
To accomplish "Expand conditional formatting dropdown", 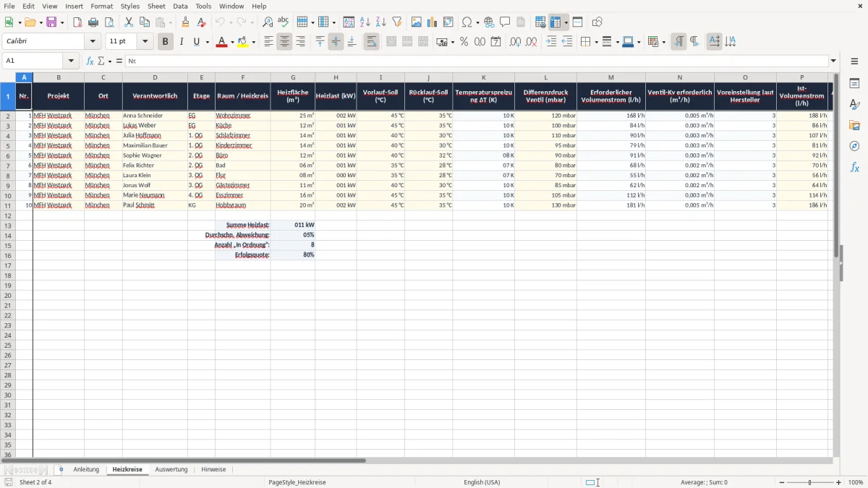I will [663, 42].
